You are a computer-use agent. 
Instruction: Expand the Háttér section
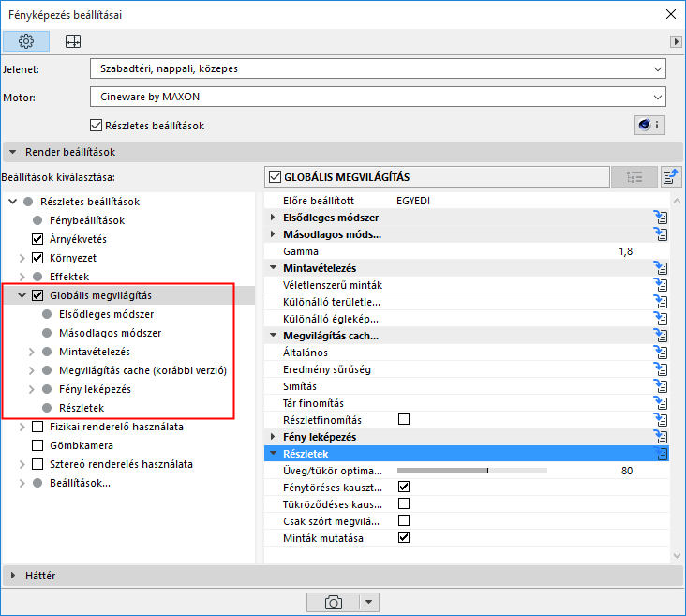[13, 576]
